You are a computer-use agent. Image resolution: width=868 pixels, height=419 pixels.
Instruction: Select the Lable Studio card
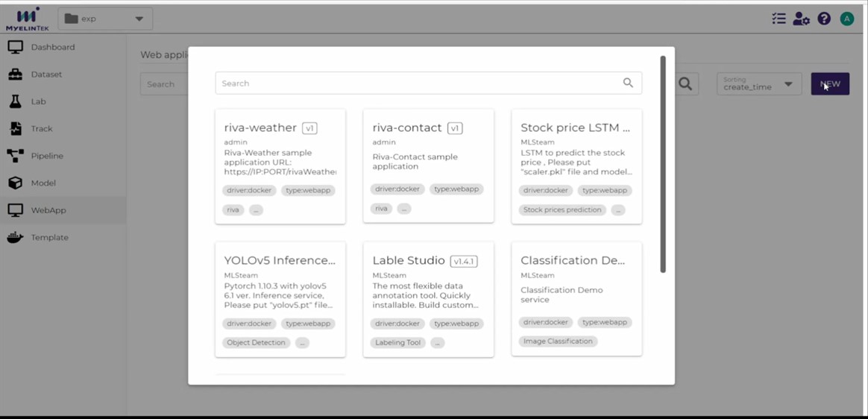[x=429, y=299]
